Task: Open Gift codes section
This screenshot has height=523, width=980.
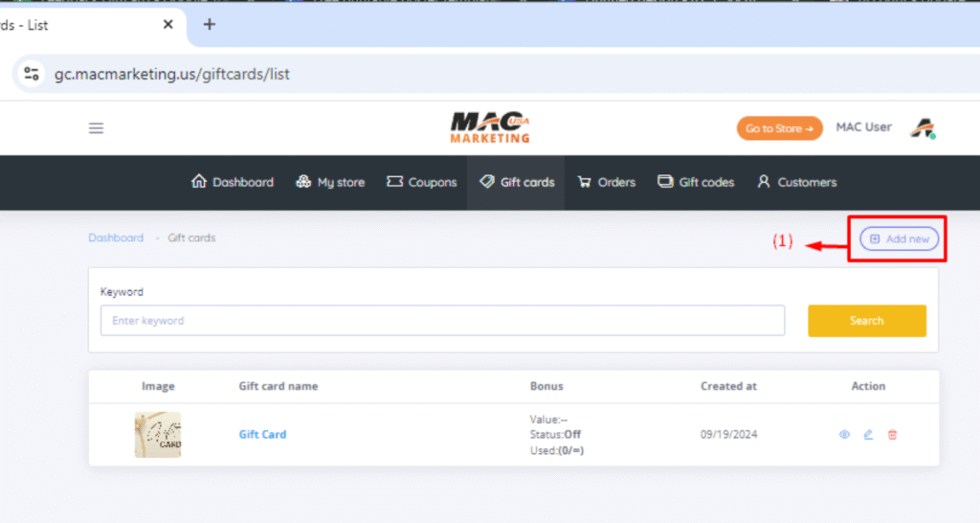Action: [x=696, y=182]
